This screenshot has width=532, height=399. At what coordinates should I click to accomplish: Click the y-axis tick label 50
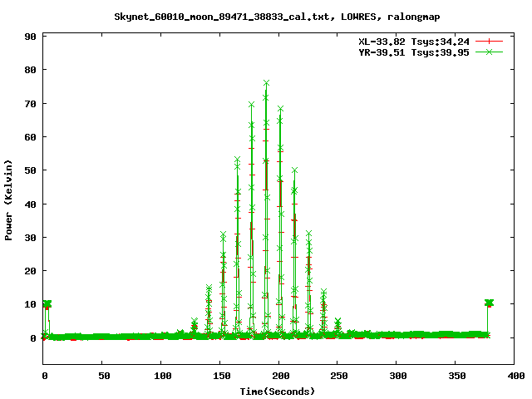click(30, 170)
